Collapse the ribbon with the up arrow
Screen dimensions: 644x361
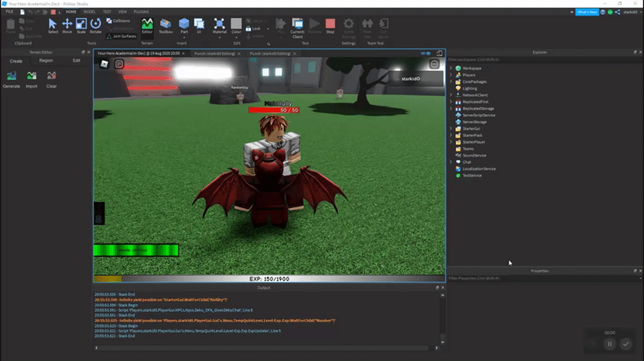point(571,12)
